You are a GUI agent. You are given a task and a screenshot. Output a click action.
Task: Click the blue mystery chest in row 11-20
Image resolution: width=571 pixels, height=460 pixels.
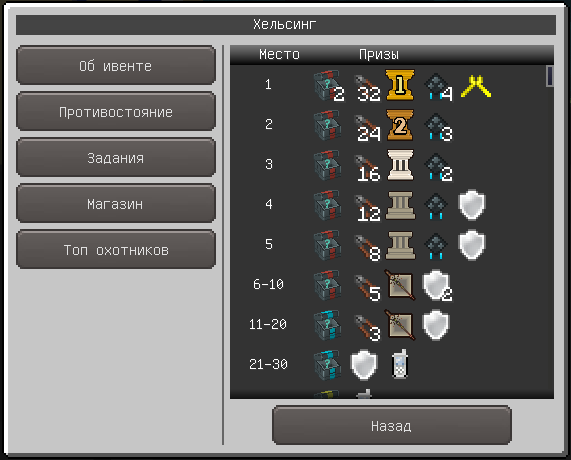pos(328,325)
